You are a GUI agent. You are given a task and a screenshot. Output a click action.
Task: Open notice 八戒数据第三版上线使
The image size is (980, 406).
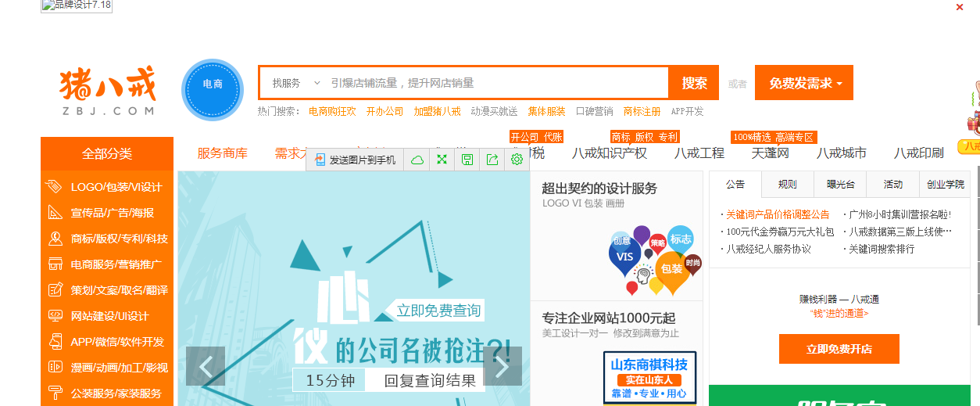900,232
